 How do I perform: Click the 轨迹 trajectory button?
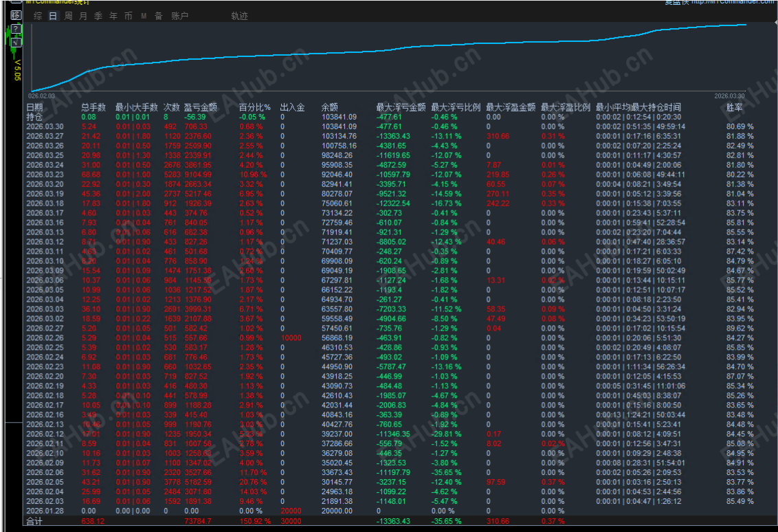[x=239, y=16]
